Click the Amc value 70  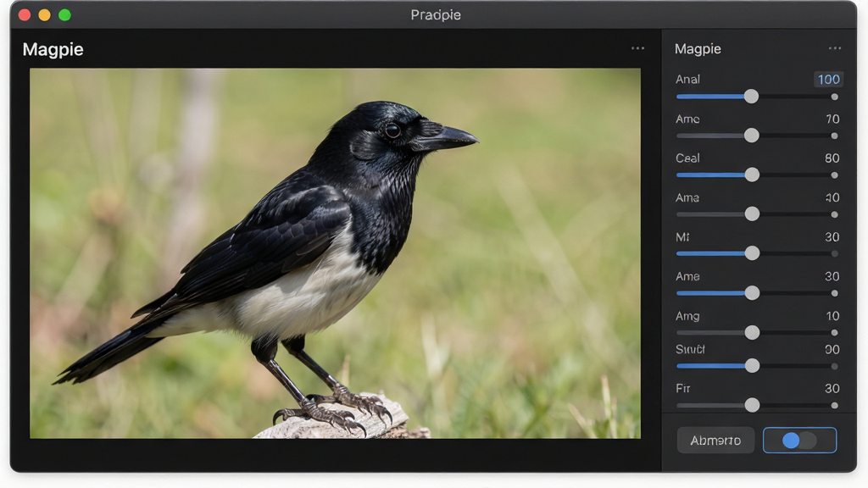click(832, 119)
